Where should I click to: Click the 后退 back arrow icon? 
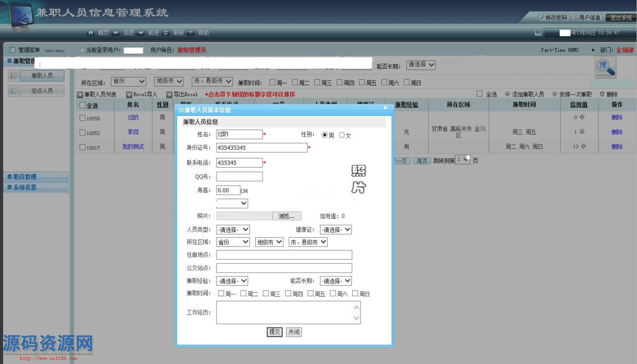(x=116, y=33)
